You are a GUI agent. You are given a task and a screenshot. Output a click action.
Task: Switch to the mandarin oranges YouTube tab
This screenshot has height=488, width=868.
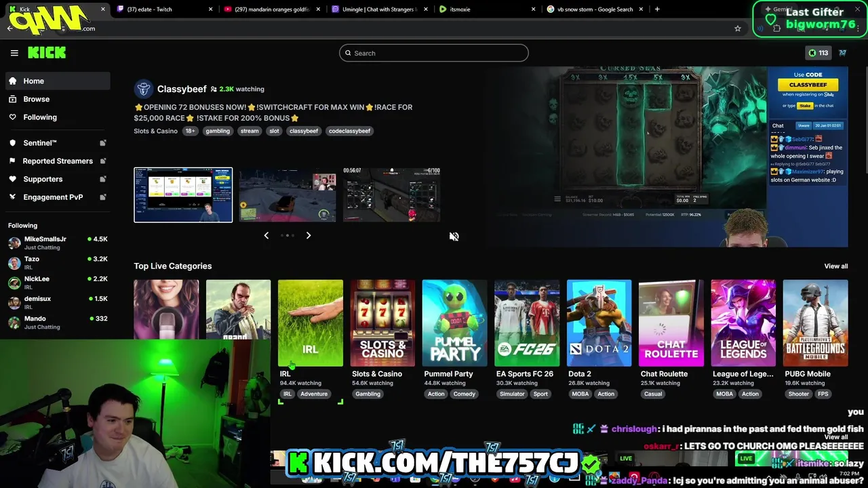coord(271,9)
